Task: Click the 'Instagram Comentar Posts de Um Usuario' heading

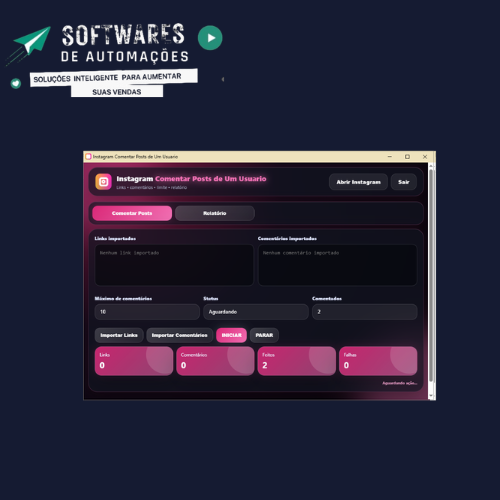Action: (x=191, y=179)
